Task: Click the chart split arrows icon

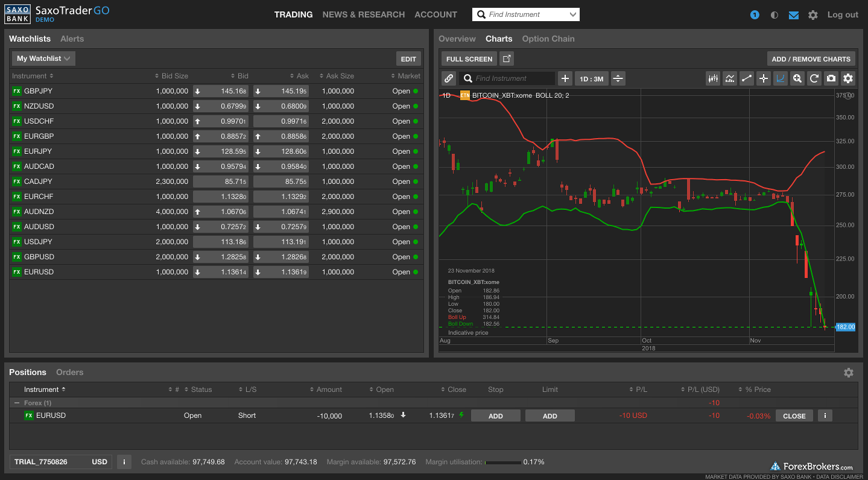Action: [x=618, y=78]
